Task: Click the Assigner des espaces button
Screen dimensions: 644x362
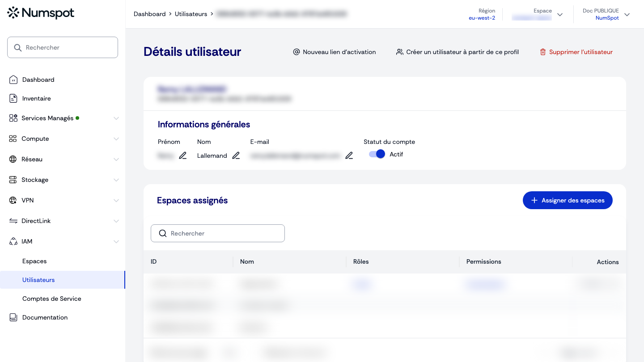Action: click(x=568, y=200)
